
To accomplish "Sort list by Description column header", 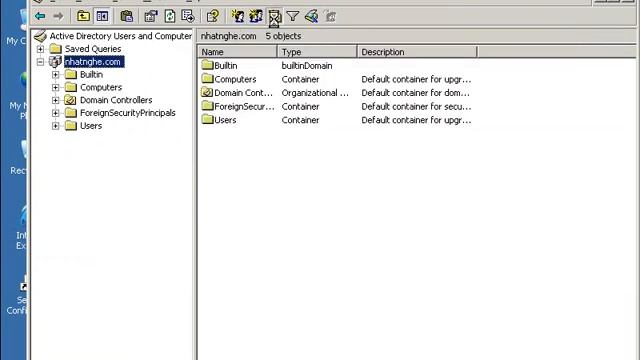I will (x=417, y=52).
